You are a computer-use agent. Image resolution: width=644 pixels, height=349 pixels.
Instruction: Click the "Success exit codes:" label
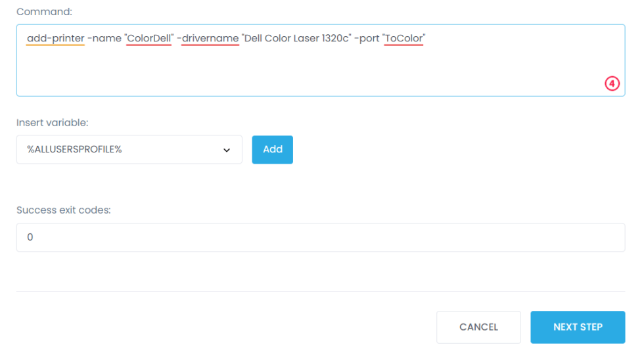(x=63, y=210)
